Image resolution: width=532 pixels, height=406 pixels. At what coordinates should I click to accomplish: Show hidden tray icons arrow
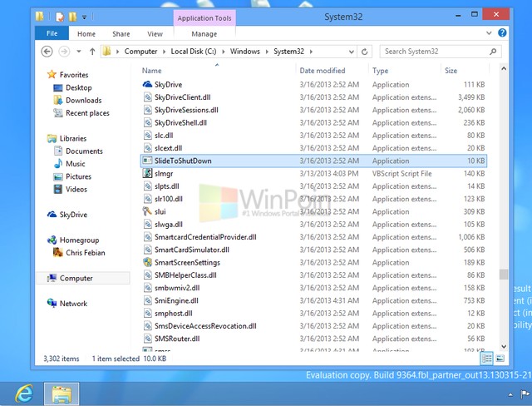510,395
